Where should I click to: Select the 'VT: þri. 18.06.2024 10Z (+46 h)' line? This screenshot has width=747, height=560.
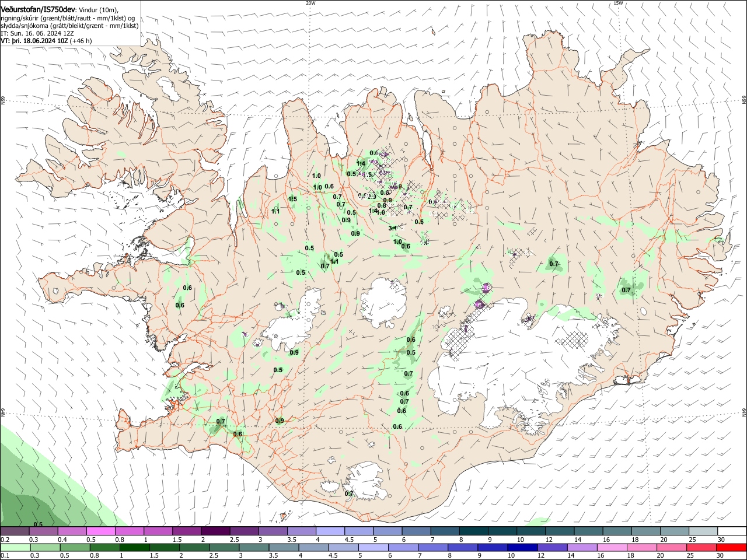[x=47, y=41]
